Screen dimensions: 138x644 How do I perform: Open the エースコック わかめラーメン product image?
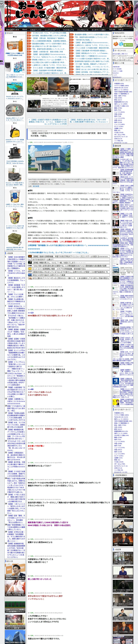click(x=15, y=218)
